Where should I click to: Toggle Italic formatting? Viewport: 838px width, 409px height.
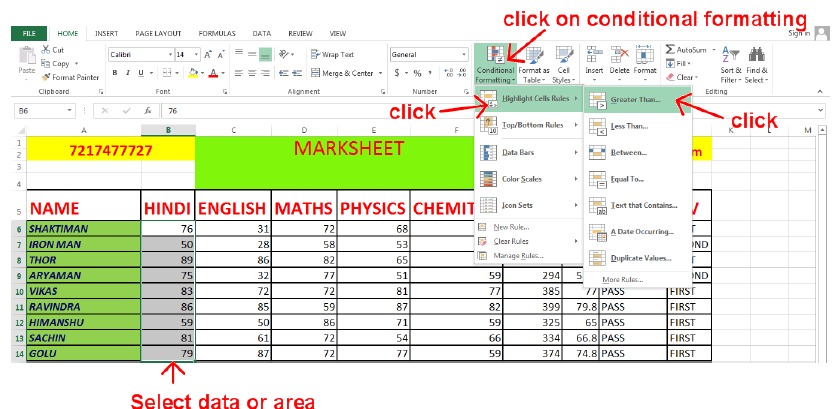point(128,73)
